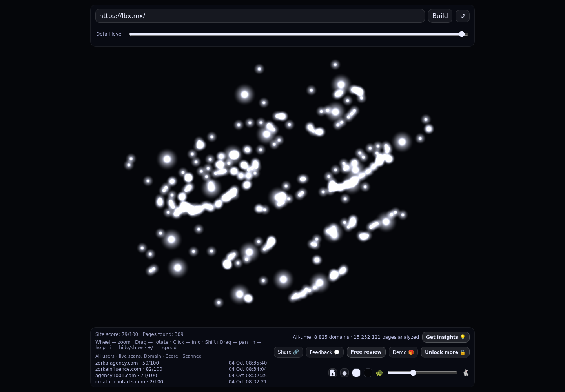
Task: Click the live scans column header line
Action: [x=148, y=356]
